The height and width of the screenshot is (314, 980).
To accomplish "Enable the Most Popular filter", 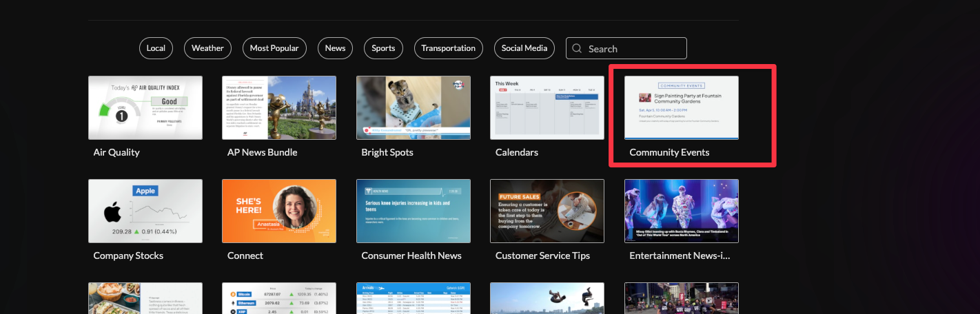I will pyautogui.click(x=274, y=48).
